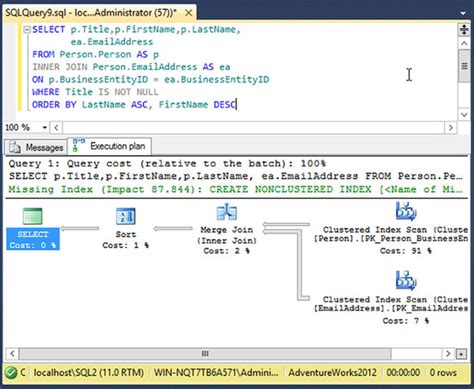The height and width of the screenshot is (389, 474).
Task: Click plan pane scroll right arrow
Action: tap(448, 353)
